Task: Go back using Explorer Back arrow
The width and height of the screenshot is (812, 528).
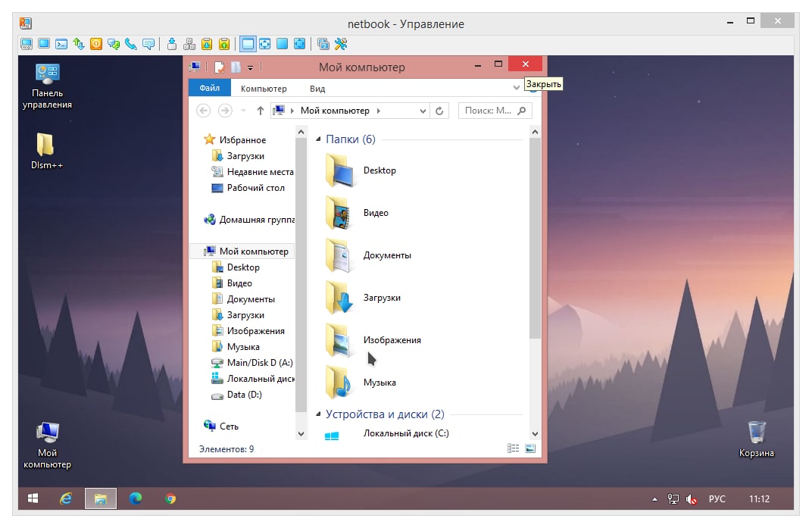Action: pos(204,111)
